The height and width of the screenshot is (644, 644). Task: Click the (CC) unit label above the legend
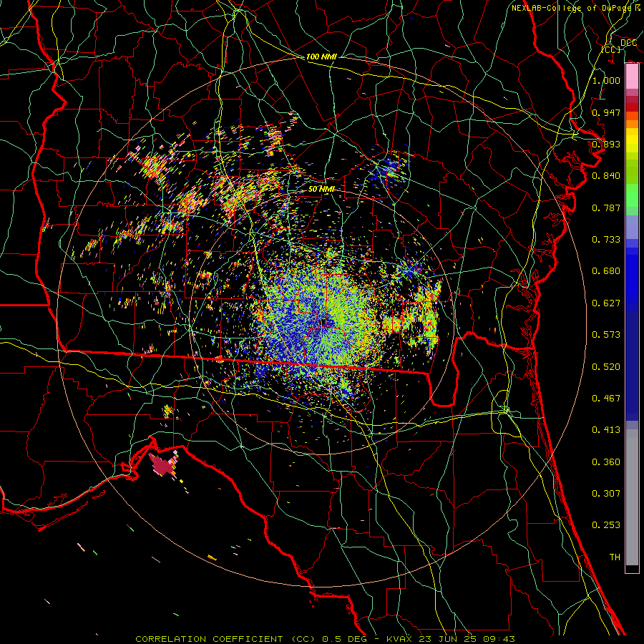click(611, 50)
